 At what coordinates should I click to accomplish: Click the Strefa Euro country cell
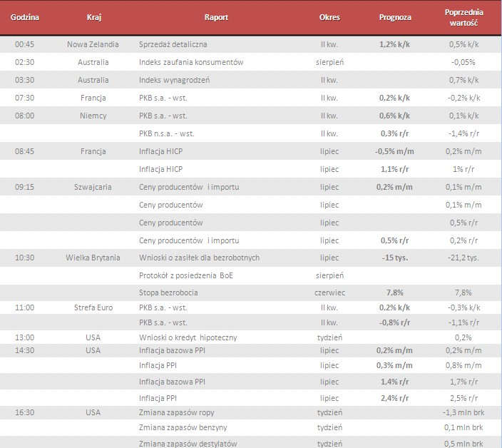93,307
